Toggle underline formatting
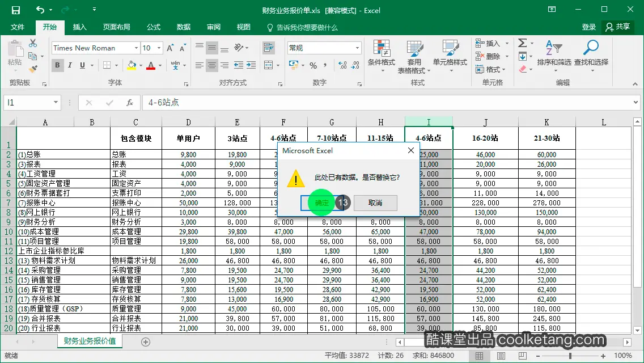The image size is (644, 363). pyautogui.click(x=83, y=65)
